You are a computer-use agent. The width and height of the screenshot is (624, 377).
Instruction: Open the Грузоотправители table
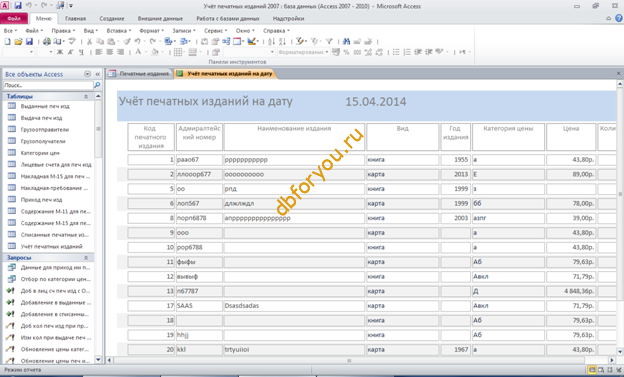pyautogui.click(x=45, y=129)
